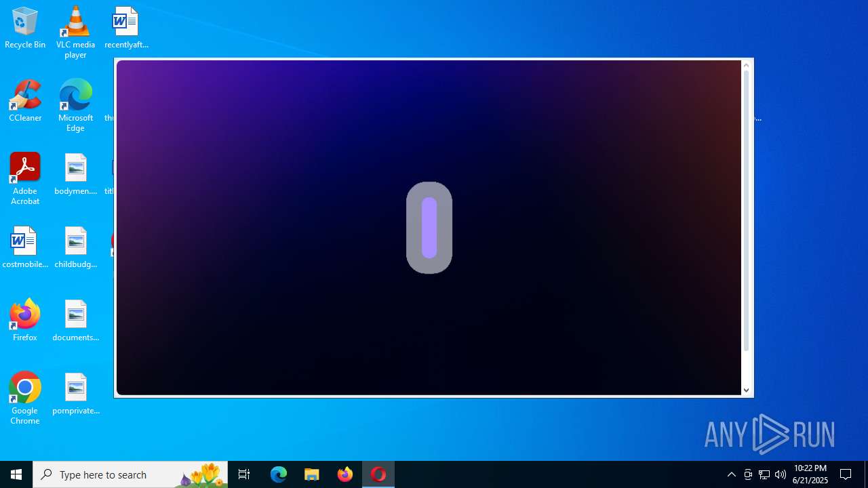This screenshot has width=868, height=488.
Task: Launch Firefox from the desktop shortcut
Action: [x=25, y=321]
